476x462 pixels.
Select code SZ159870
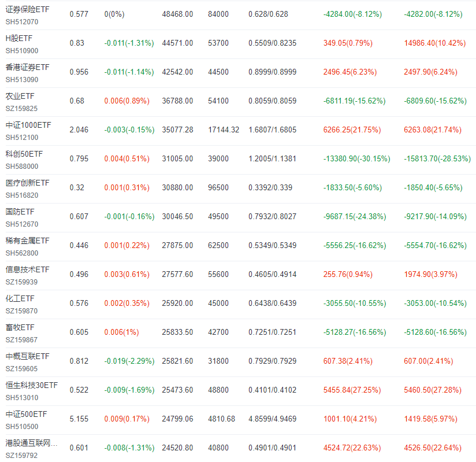(21, 311)
